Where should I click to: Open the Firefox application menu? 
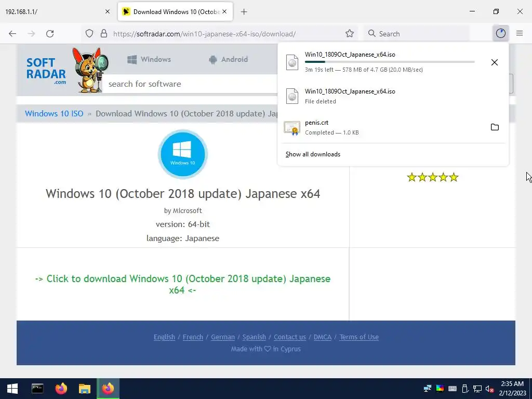tap(520, 33)
